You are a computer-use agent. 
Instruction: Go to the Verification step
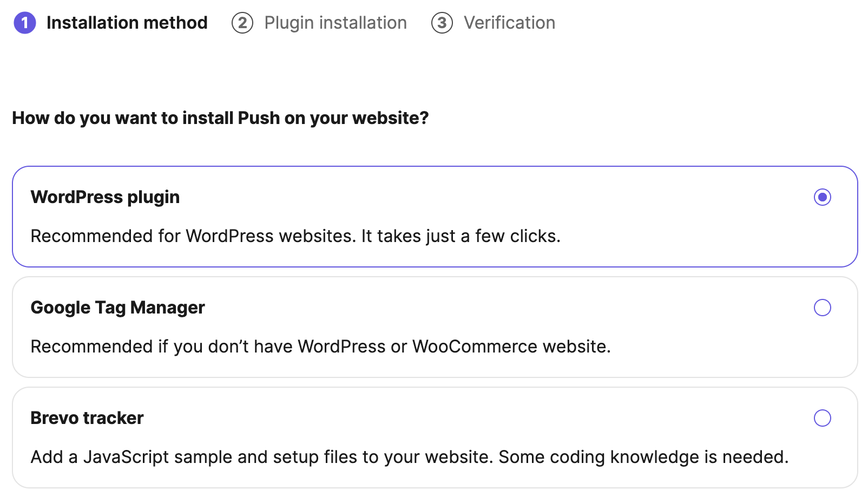coord(509,23)
